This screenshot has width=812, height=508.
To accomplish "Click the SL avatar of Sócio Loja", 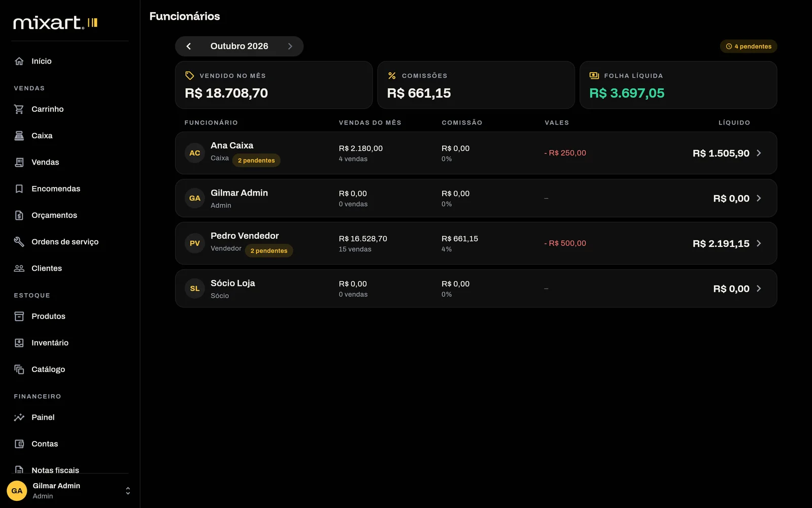I will tap(195, 289).
